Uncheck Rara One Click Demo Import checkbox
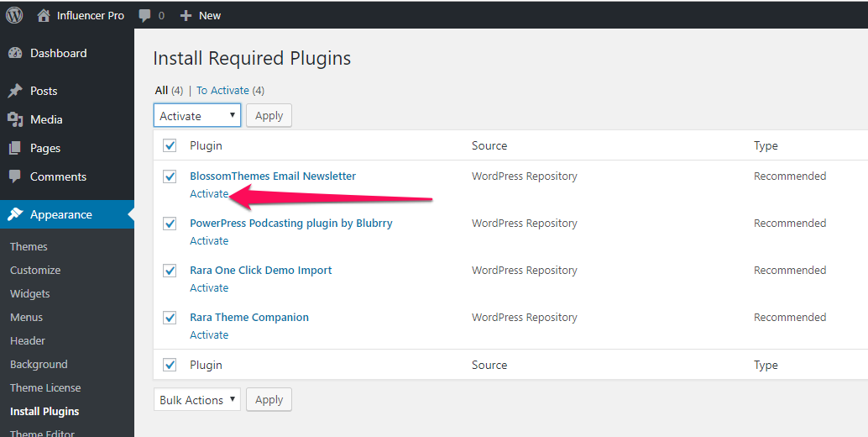The image size is (868, 437). click(170, 271)
